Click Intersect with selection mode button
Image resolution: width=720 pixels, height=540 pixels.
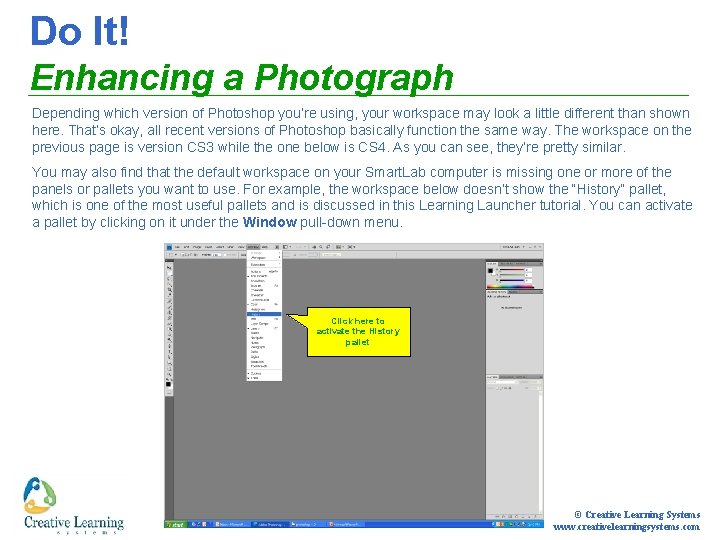tap(195, 255)
